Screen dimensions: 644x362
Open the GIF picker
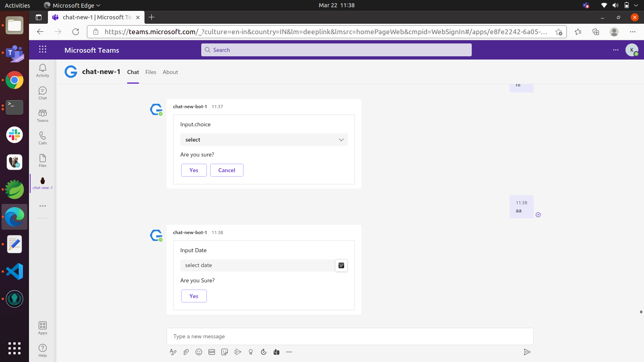pos(212,352)
